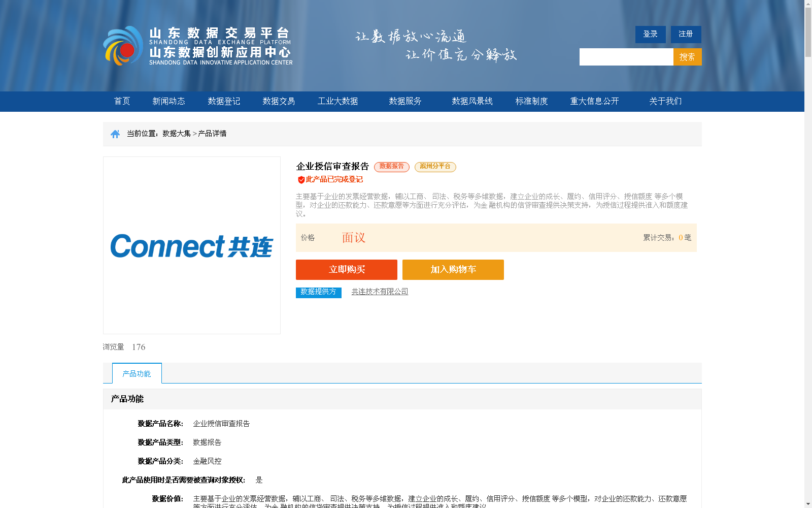Viewport: 812px width, 508px height.
Task: Open 共连技术有限公司 provider link
Action: point(380,292)
